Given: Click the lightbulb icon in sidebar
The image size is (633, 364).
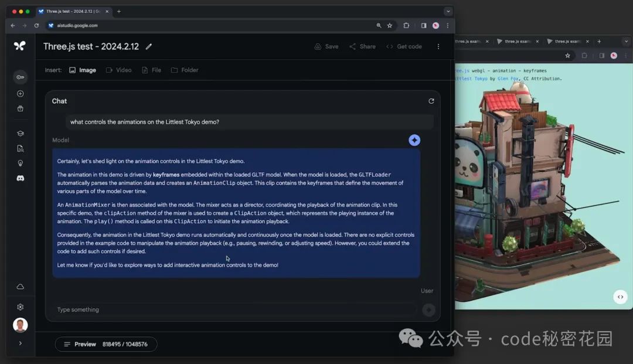Looking at the screenshot, I should [x=20, y=164].
